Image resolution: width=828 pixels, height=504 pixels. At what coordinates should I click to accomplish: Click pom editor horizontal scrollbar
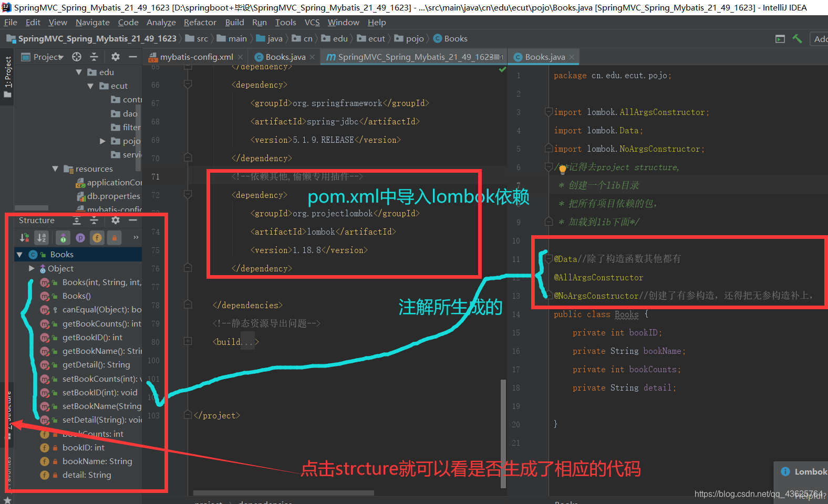284,493
